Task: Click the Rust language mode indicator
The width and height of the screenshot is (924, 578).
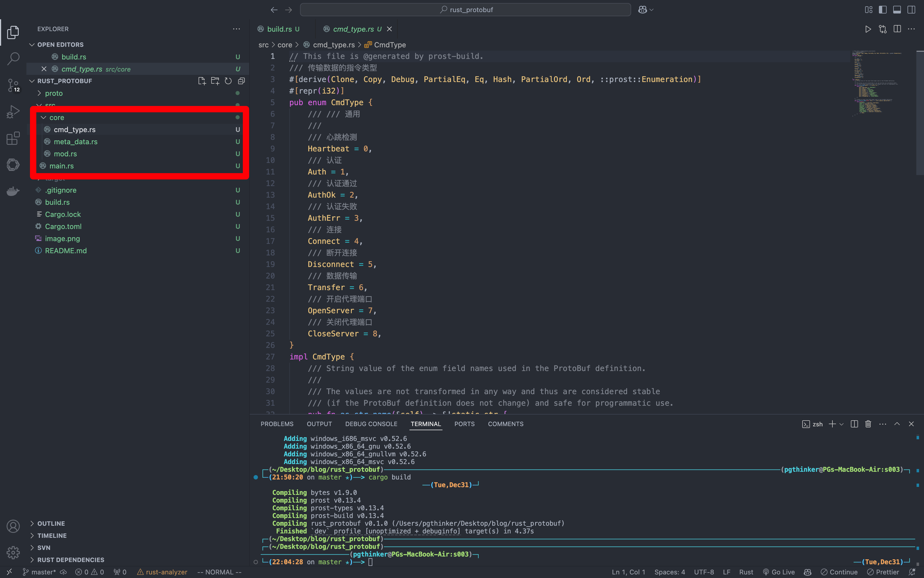Action: point(746,572)
